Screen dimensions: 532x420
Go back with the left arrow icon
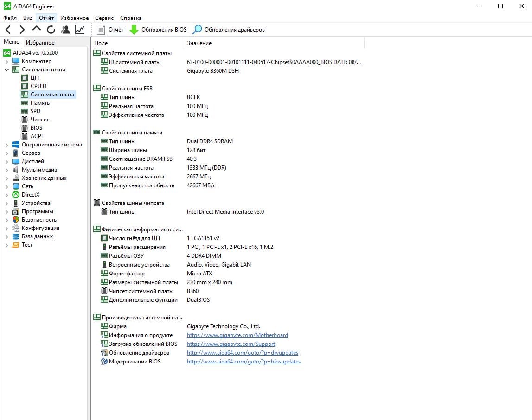(8, 30)
